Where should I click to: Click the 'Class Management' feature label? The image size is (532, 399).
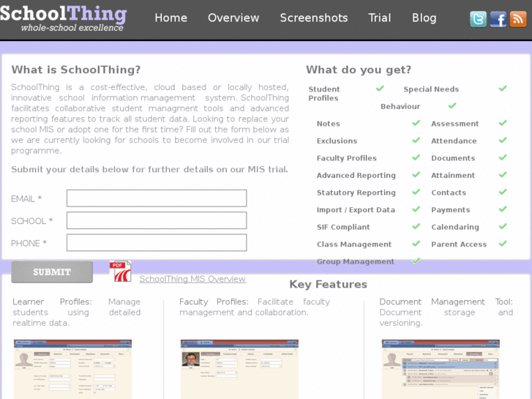tap(354, 245)
